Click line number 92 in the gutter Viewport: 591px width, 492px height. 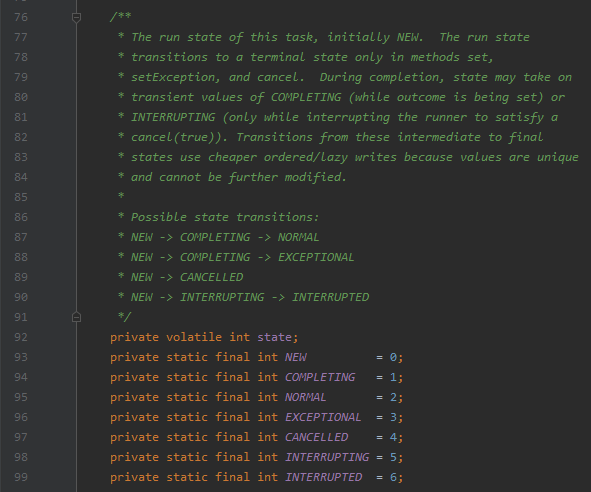(21, 337)
